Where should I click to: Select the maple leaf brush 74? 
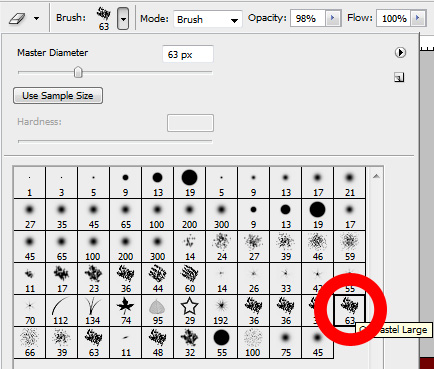pyautogui.click(x=125, y=311)
